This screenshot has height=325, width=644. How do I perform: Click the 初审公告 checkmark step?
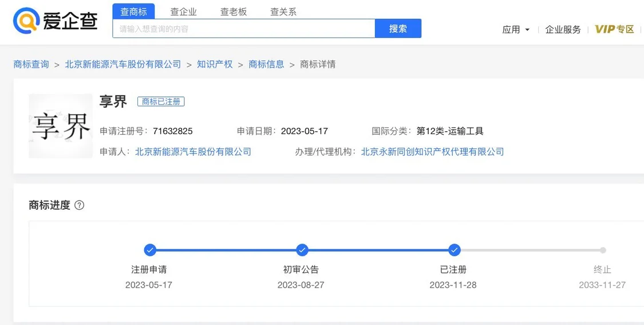302,250
